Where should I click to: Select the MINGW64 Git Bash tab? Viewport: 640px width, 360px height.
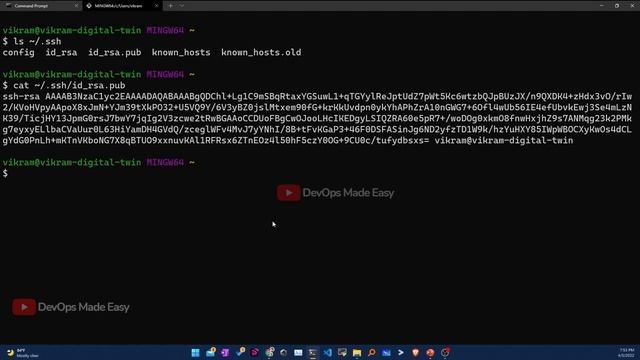coord(122,6)
